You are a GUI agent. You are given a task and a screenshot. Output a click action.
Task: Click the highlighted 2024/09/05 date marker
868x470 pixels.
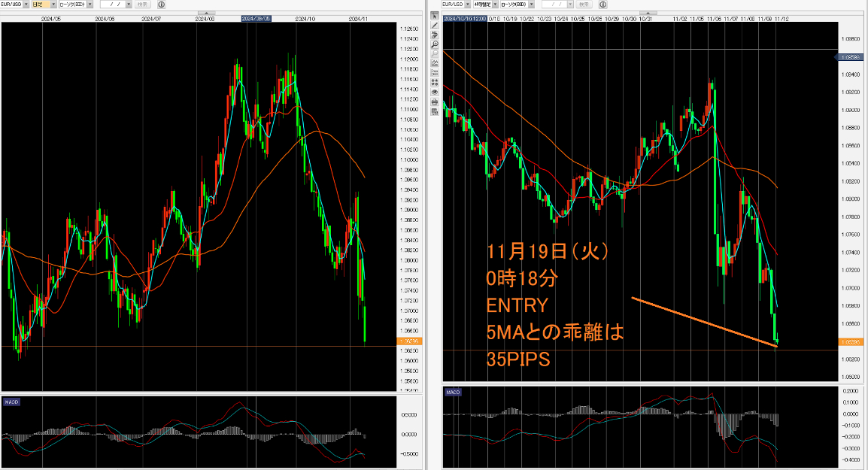(256, 18)
